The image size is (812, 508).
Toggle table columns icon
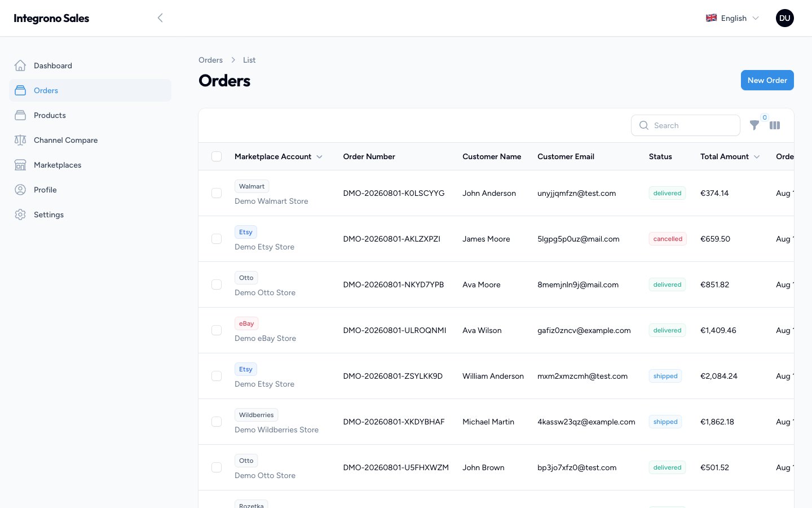pos(775,125)
